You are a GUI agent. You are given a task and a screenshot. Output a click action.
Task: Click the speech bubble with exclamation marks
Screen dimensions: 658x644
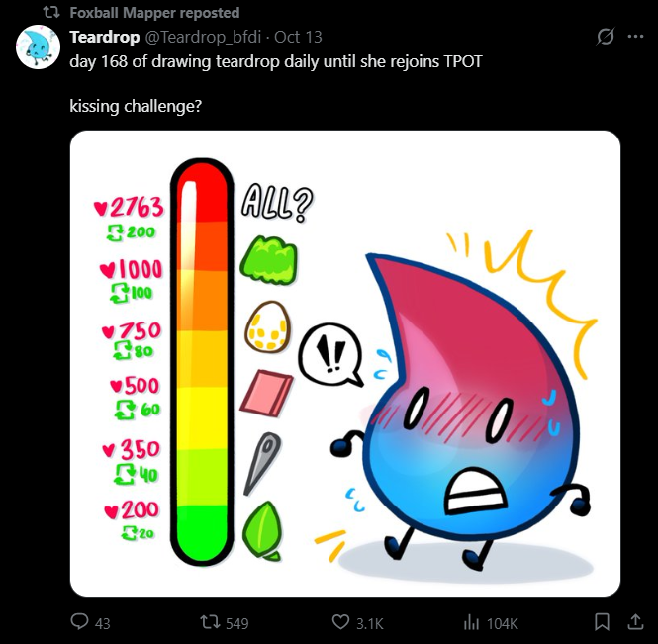pos(329,353)
